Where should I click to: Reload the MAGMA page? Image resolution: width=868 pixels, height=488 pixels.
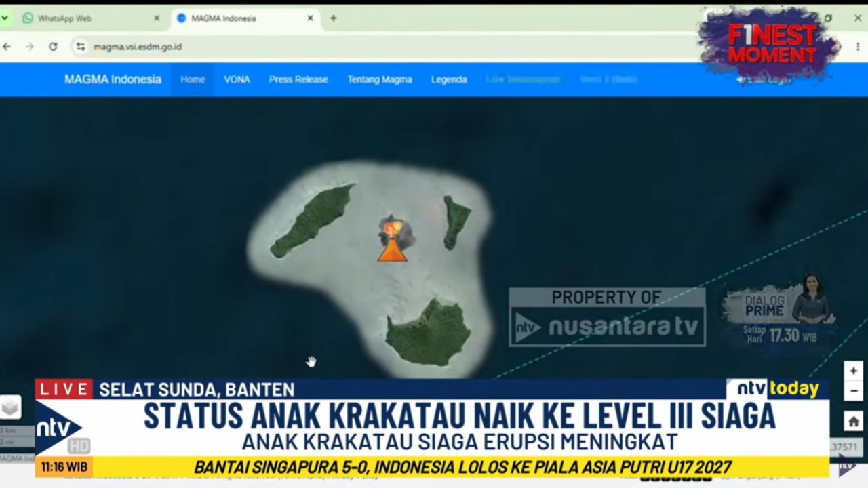[53, 47]
